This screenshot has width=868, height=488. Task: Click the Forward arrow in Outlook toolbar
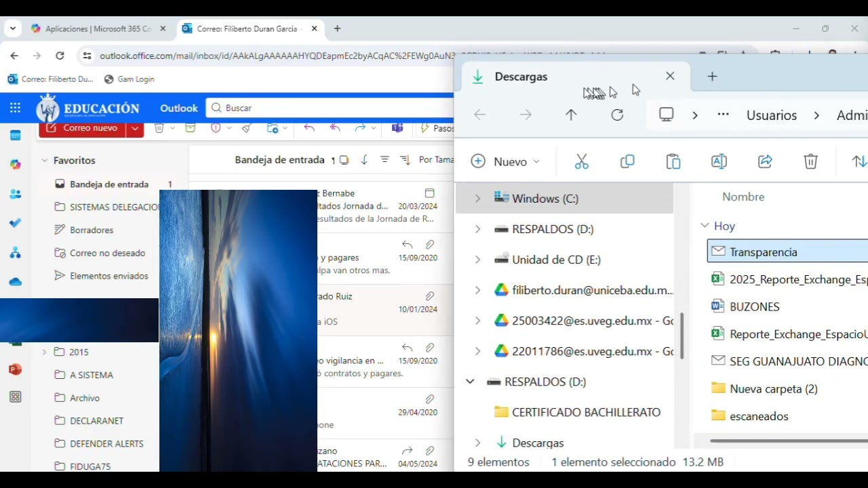pyautogui.click(x=360, y=128)
